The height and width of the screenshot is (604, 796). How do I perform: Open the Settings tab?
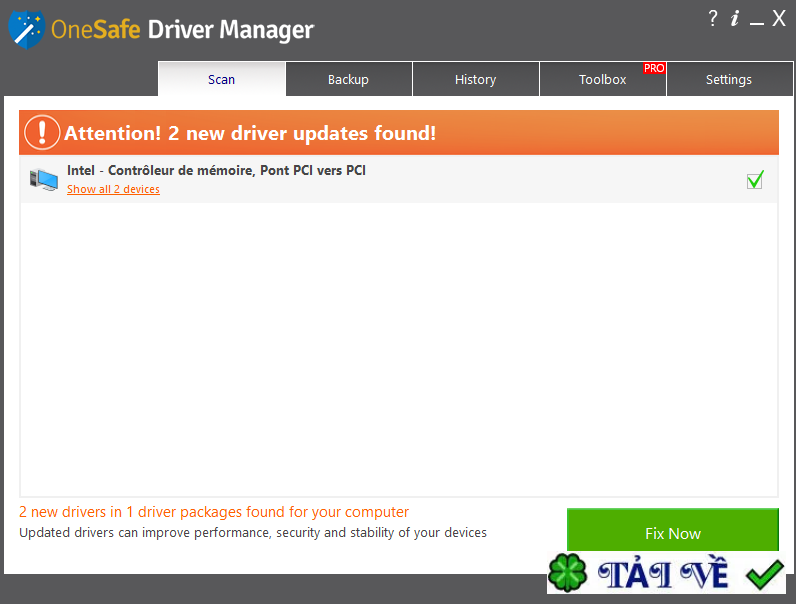(x=729, y=79)
